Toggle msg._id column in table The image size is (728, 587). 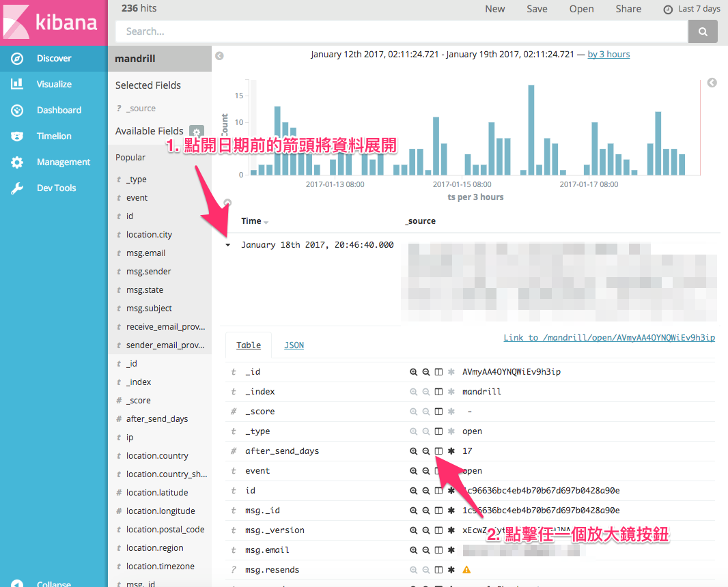click(438, 511)
